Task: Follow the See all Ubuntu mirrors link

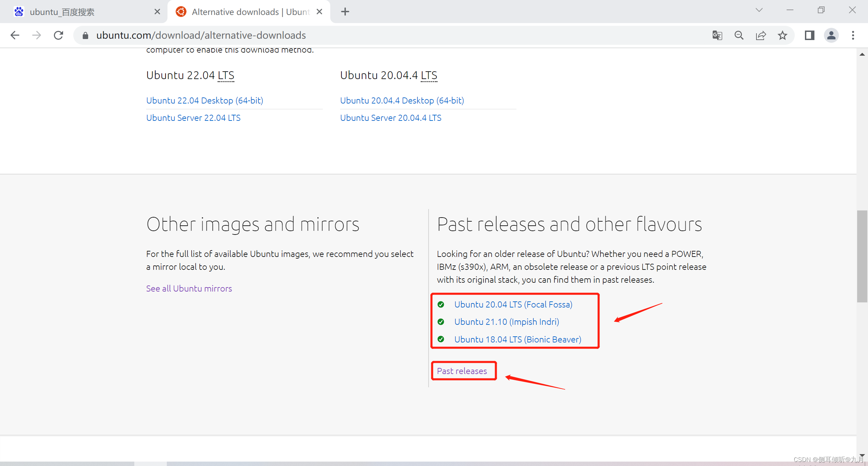Action: tap(189, 288)
